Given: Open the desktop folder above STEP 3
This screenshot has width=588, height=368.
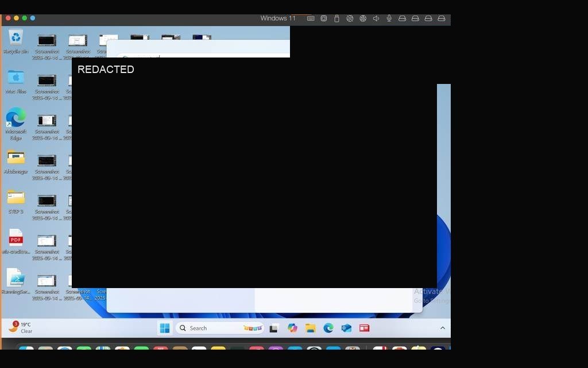Looking at the screenshot, I should 16,162.
